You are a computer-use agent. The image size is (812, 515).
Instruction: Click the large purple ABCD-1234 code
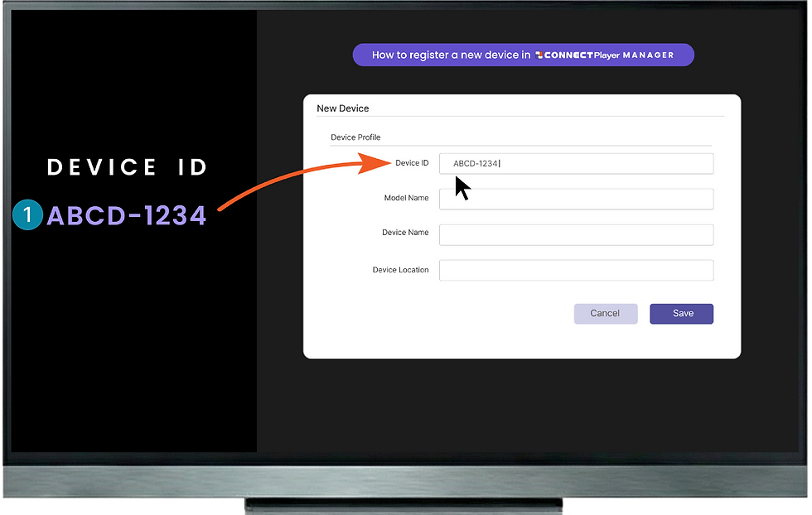click(127, 216)
